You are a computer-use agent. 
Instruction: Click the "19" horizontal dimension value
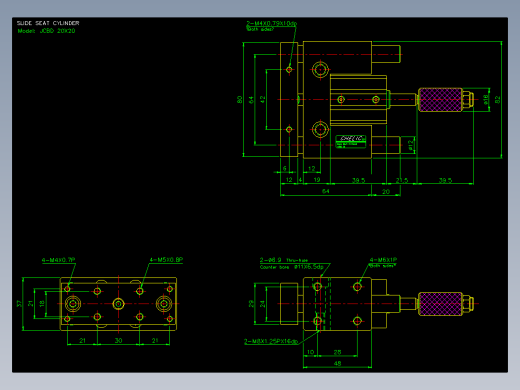(x=317, y=180)
